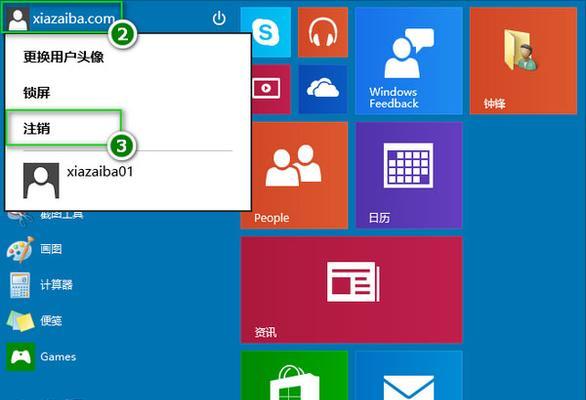Open the orange user folder tile

click(523, 61)
